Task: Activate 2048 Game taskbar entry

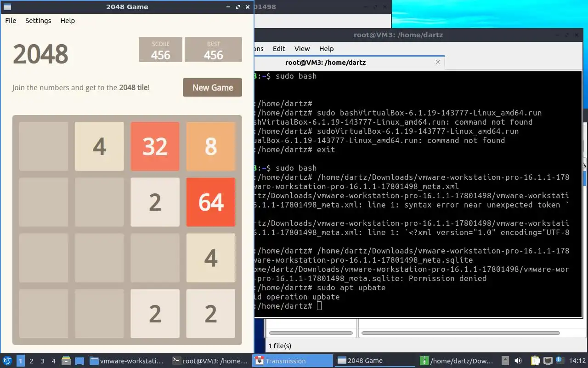Action: click(375, 361)
